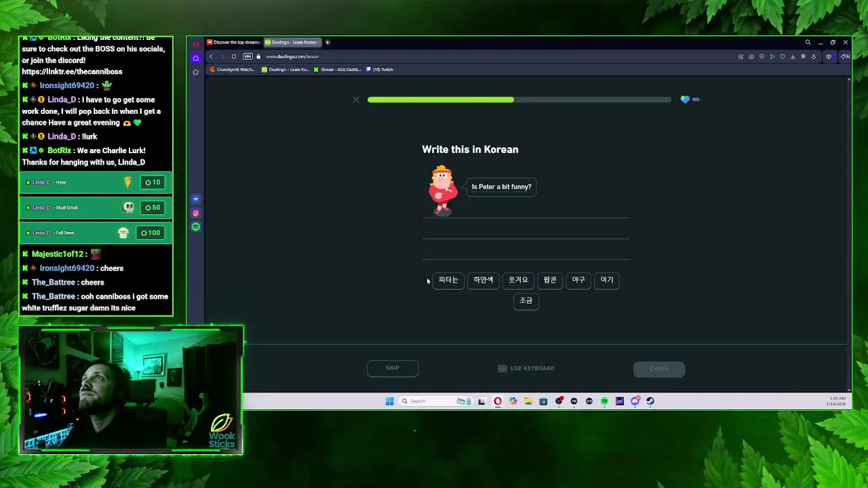Open Steam from the taskbar
Image resolution: width=868 pixels, height=488 pixels.
[650, 401]
